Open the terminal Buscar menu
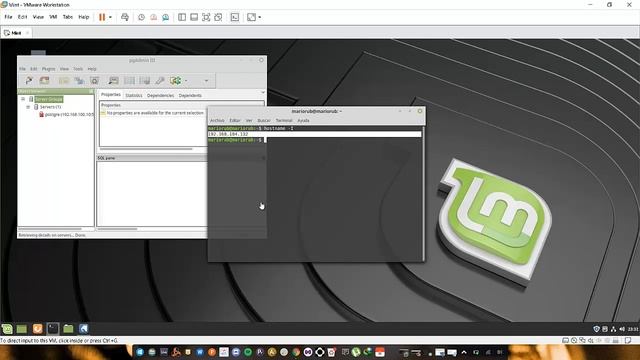The width and height of the screenshot is (640, 360). point(264,120)
